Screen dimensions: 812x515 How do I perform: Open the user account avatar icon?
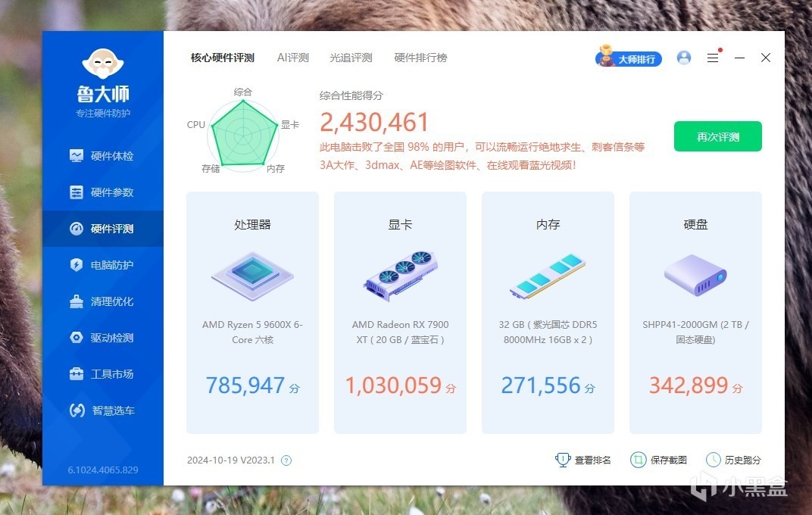click(683, 58)
